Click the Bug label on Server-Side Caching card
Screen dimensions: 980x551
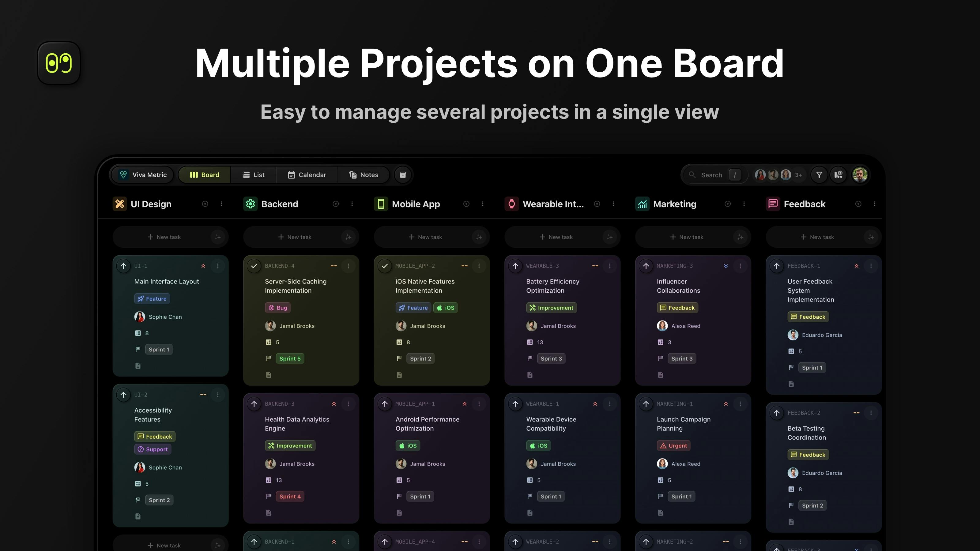[x=278, y=308]
